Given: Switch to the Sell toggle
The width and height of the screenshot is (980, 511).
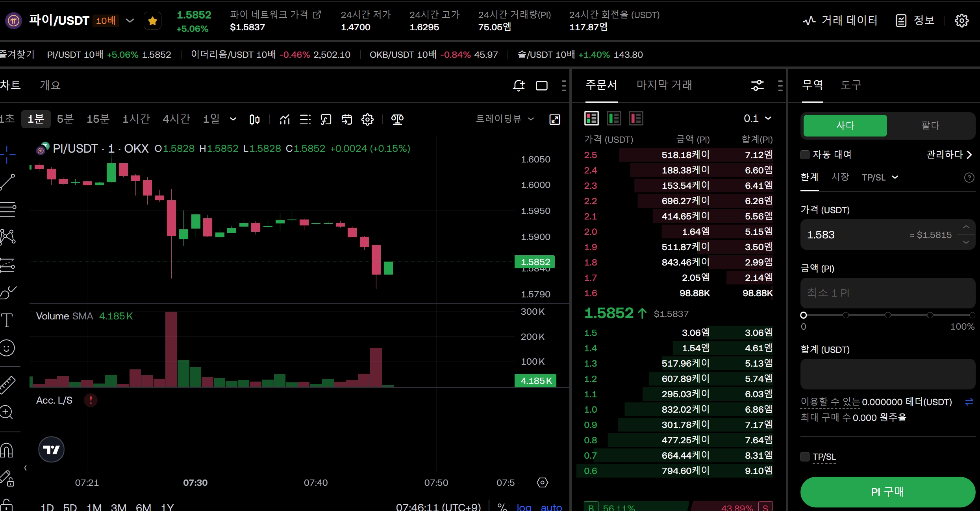Looking at the screenshot, I should (930, 125).
